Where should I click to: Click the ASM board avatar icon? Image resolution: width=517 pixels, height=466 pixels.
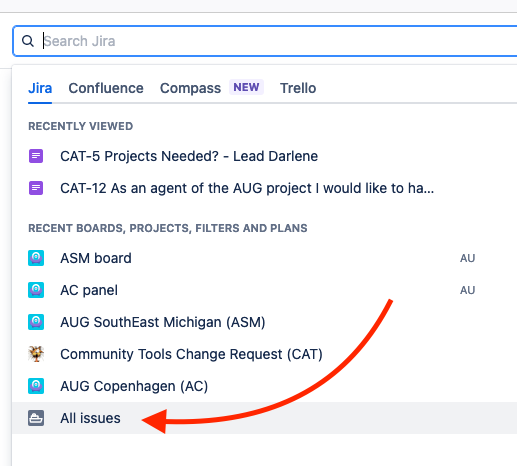click(36, 258)
